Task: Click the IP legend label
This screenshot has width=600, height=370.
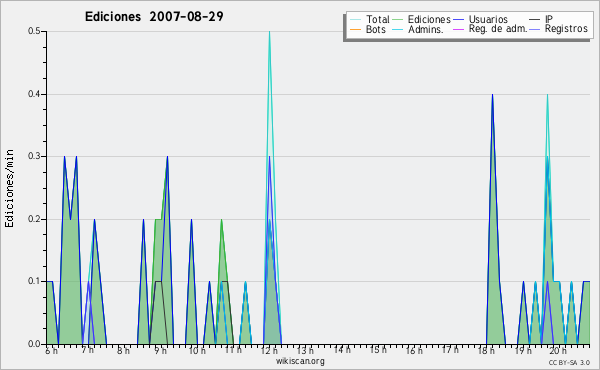Action: [549, 19]
